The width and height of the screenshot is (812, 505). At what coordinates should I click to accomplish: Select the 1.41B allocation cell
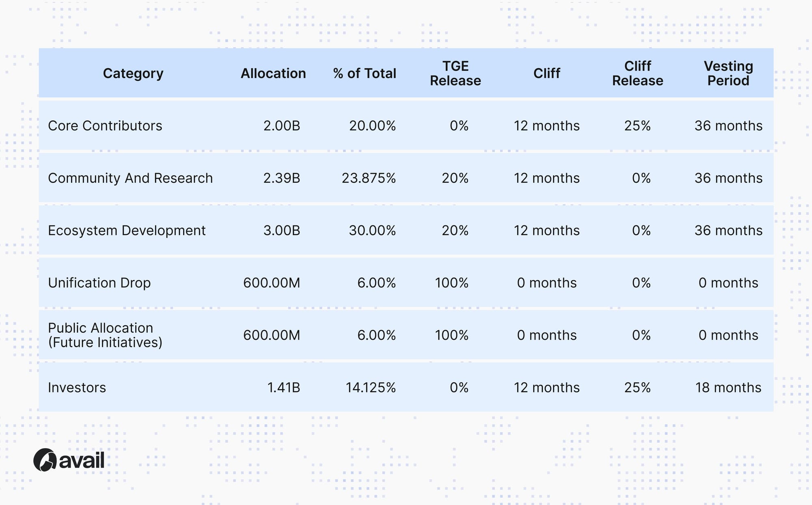pyautogui.click(x=284, y=388)
